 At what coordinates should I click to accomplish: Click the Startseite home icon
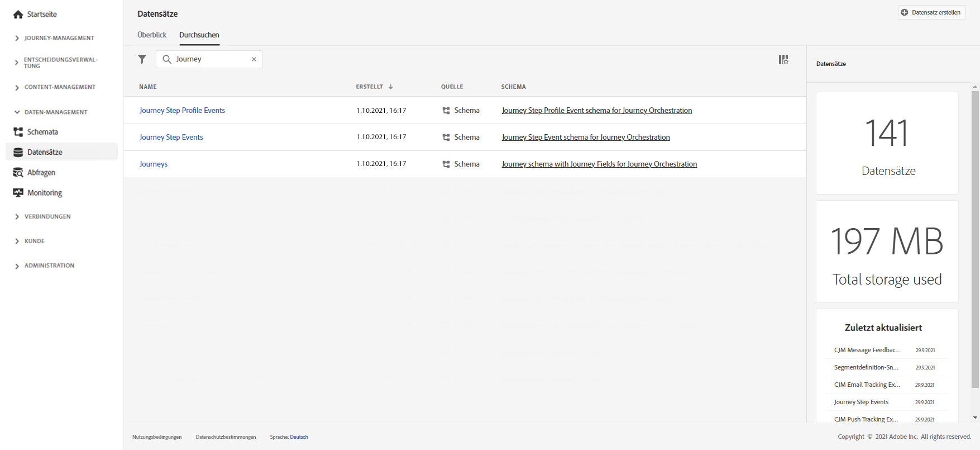[x=18, y=15]
